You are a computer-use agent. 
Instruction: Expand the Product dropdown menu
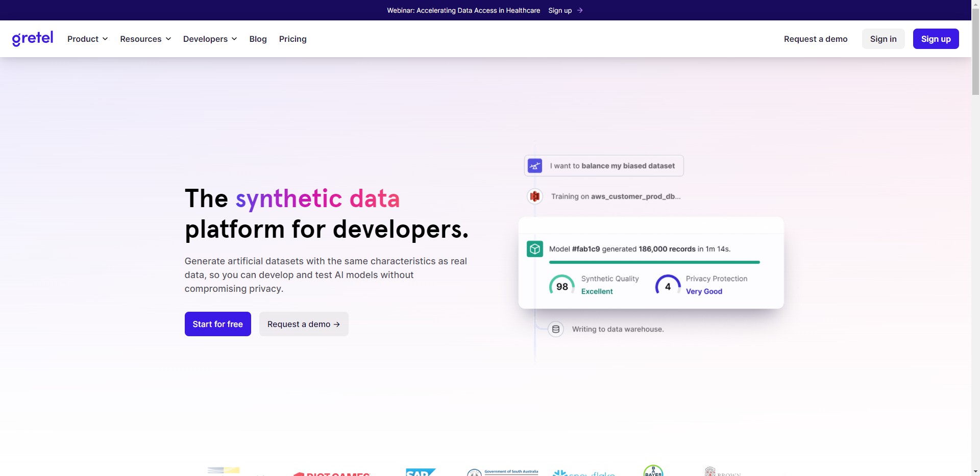[87, 39]
